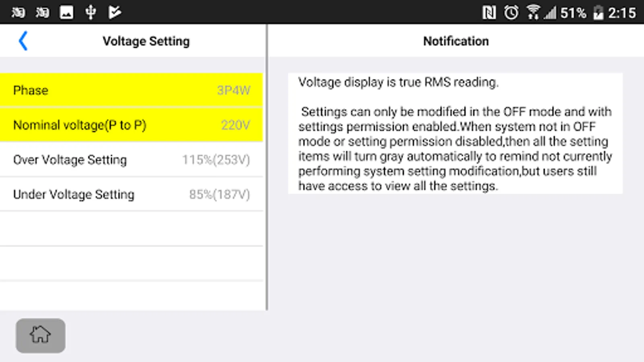This screenshot has height=362, width=644.
Task: Tap the Voltage Setting title
Action: (146, 41)
